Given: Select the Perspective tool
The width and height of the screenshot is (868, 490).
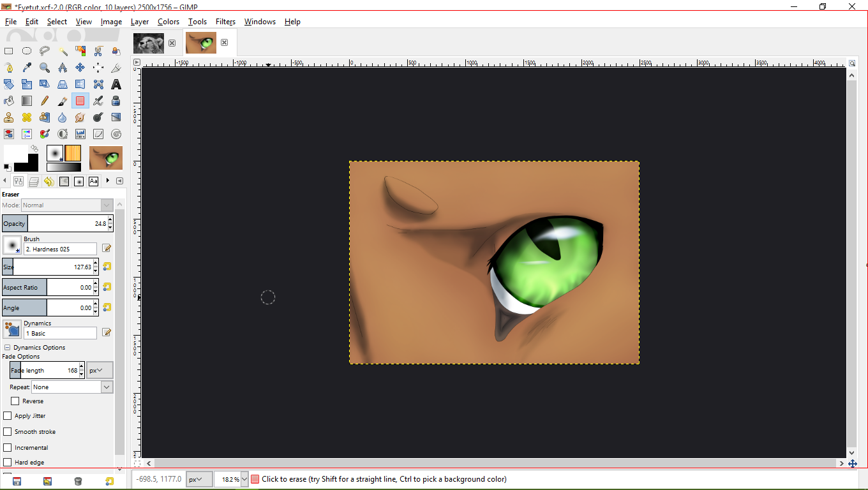Looking at the screenshot, I should coord(63,84).
